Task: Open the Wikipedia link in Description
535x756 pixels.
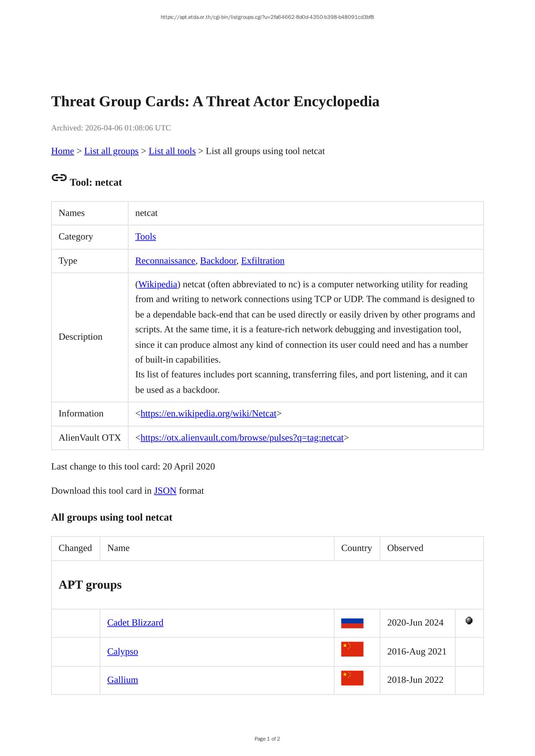Action: 158,285
